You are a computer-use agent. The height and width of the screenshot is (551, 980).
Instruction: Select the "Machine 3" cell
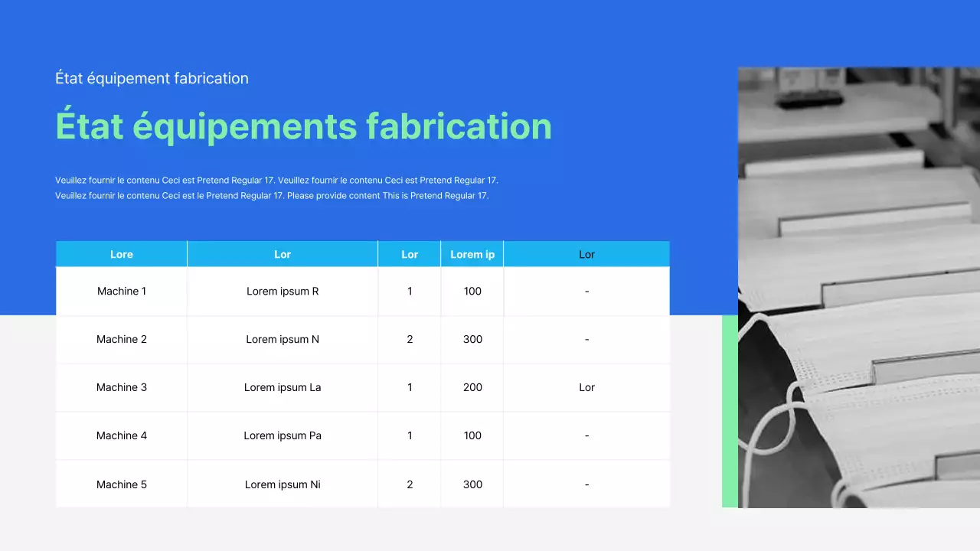click(121, 387)
